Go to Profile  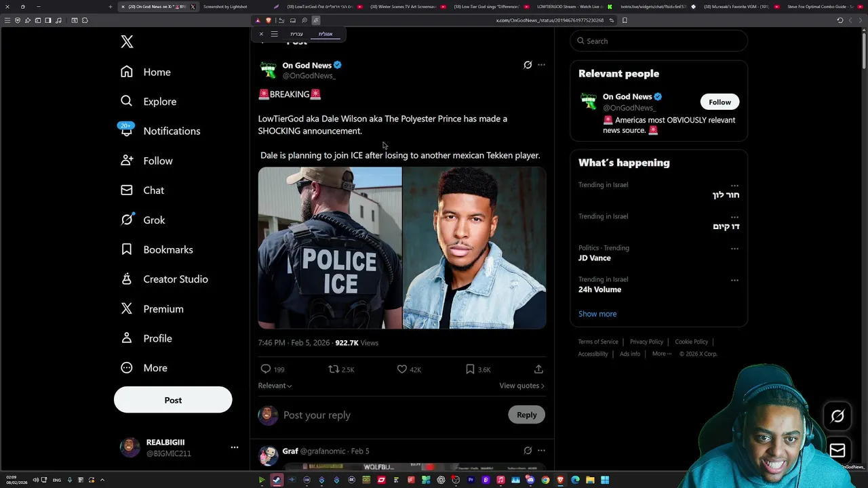146,338
